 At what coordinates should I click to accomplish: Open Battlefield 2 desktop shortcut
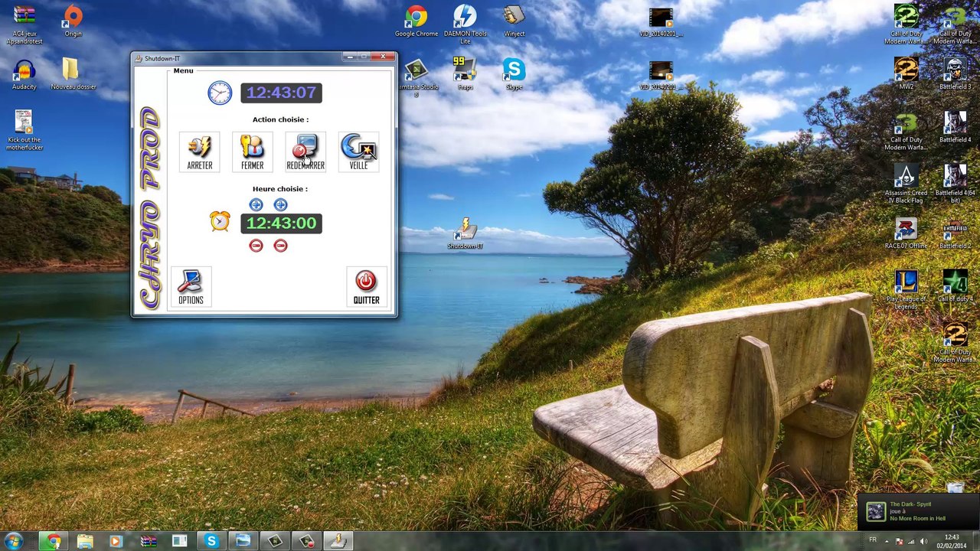[x=955, y=233]
